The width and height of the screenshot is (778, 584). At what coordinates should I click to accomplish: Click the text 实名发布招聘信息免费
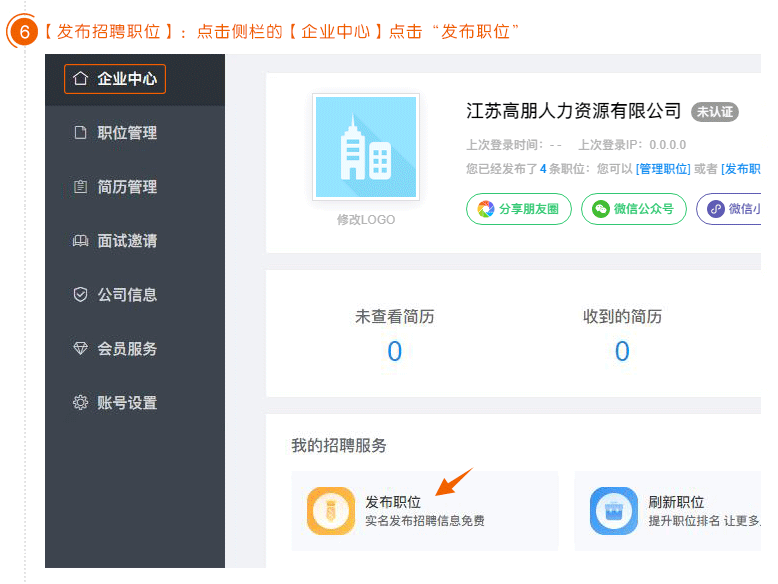point(425,521)
